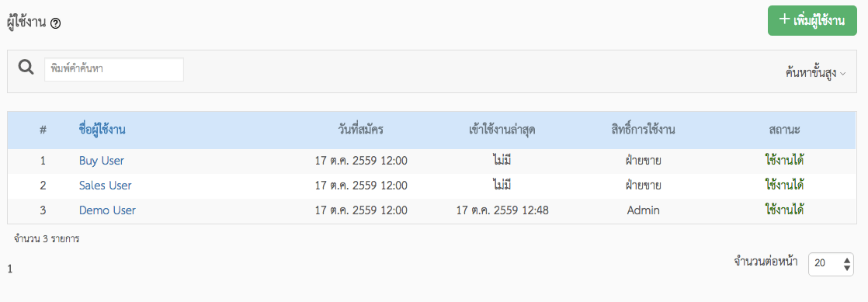Click the ฝ่ายขาย role of Sales User

pyautogui.click(x=644, y=186)
